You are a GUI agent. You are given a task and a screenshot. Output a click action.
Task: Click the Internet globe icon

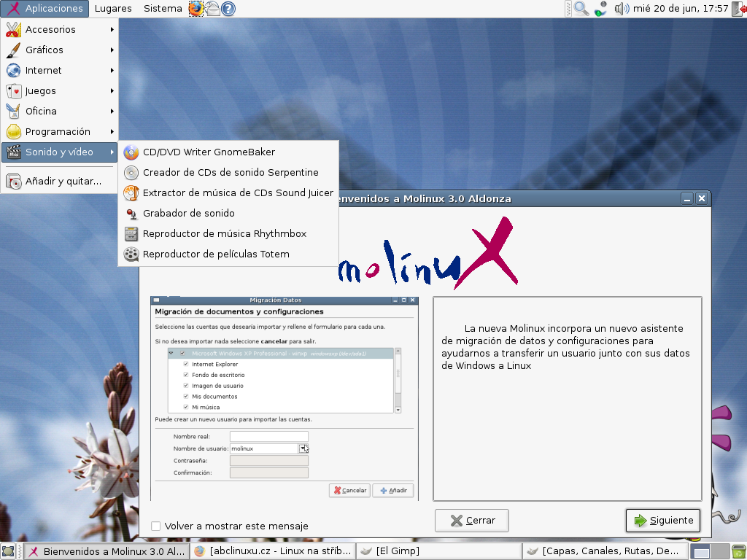(x=13, y=71)
